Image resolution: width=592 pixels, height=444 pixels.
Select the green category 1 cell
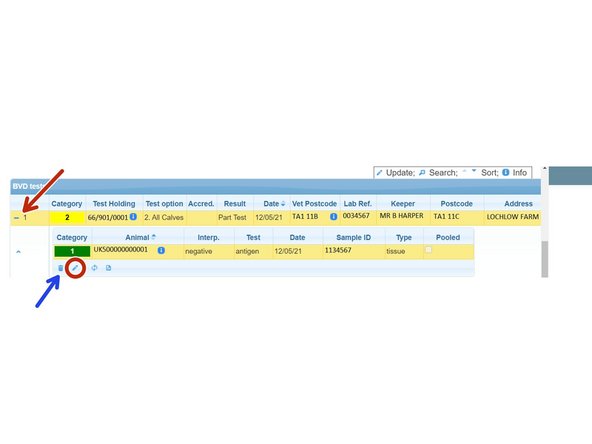pos(72,251)
